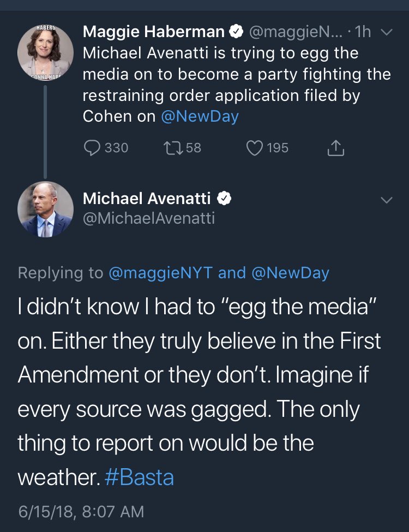Image resolution: width=409 pixels, height=532 pixels.
Task: Open the #Basta hashtag
Action: 138,477
